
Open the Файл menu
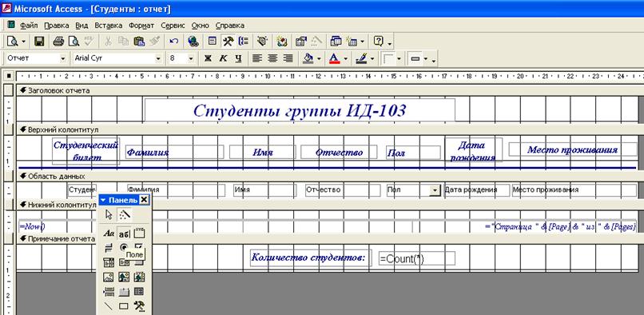point(29,25)
